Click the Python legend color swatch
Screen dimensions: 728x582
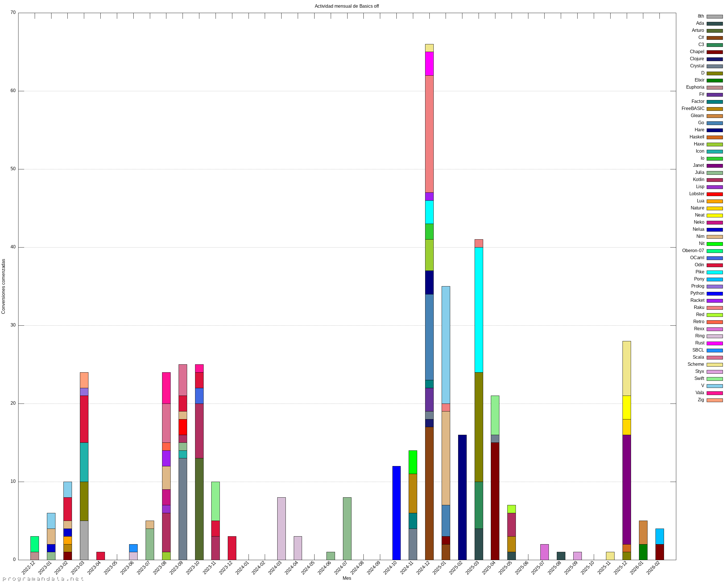click(x=715, y=294)
